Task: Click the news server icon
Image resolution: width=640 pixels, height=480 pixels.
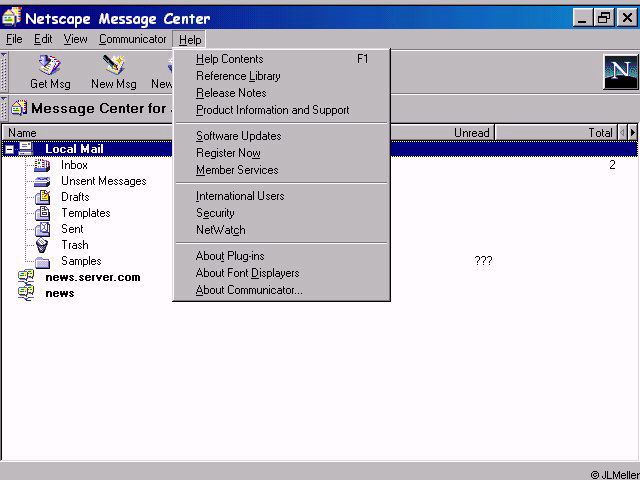Action: tap(26, 293)
